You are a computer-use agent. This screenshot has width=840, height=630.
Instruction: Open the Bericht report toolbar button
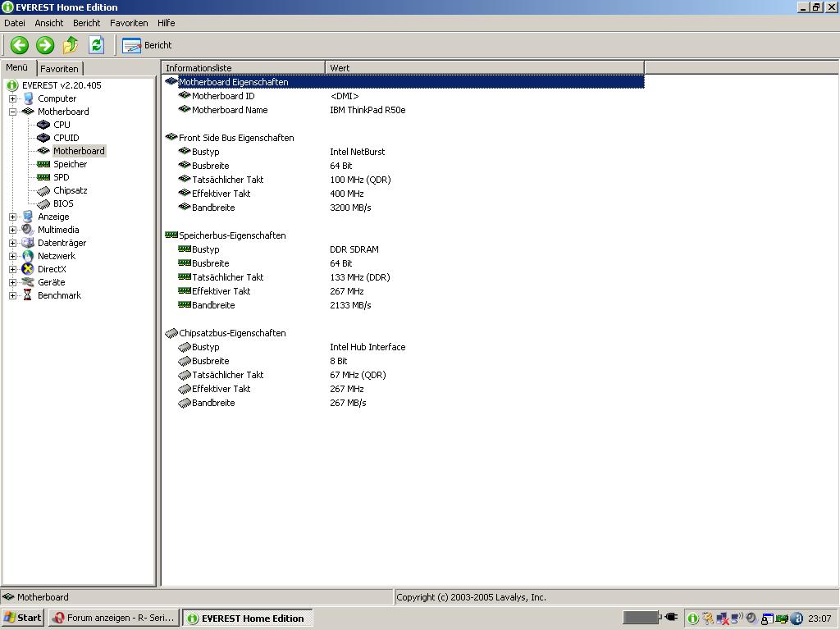(148, 46)
